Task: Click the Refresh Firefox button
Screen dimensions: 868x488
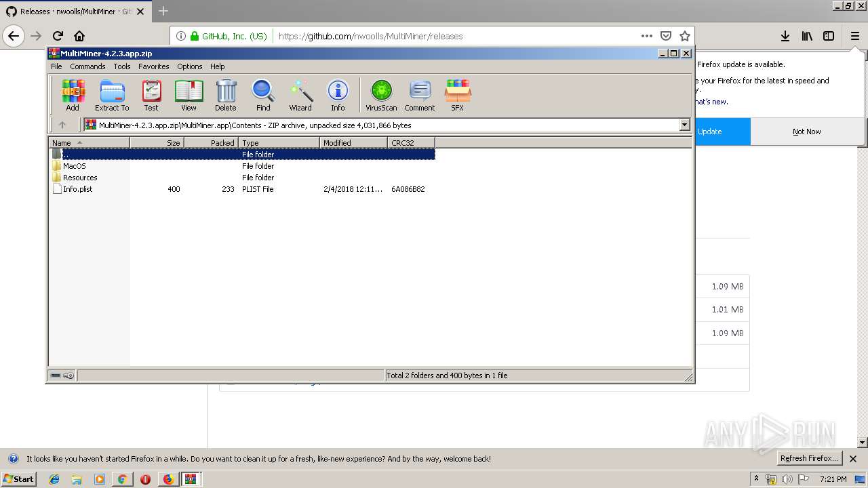Action: [808, 458]
